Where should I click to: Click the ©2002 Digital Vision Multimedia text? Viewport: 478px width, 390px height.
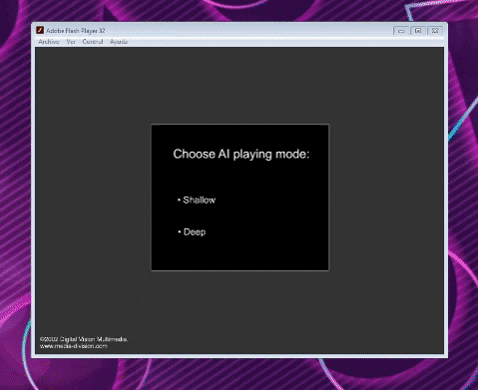click(x=84, y=339)
